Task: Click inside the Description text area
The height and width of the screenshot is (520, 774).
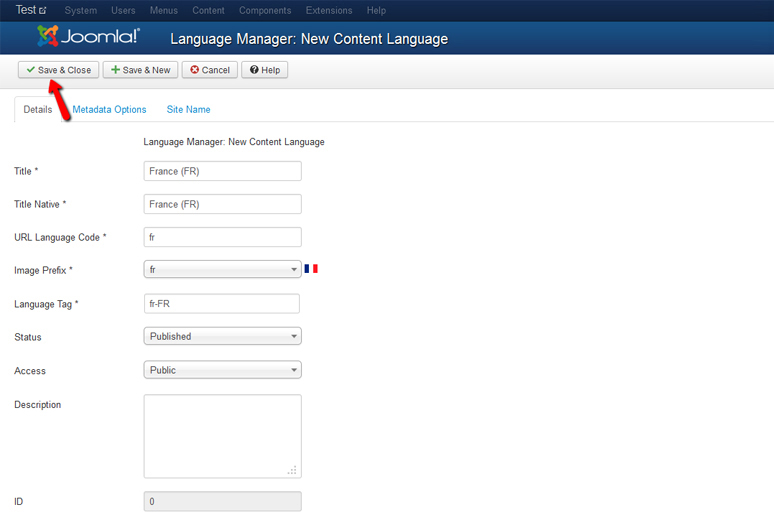Action: [223, 436]
